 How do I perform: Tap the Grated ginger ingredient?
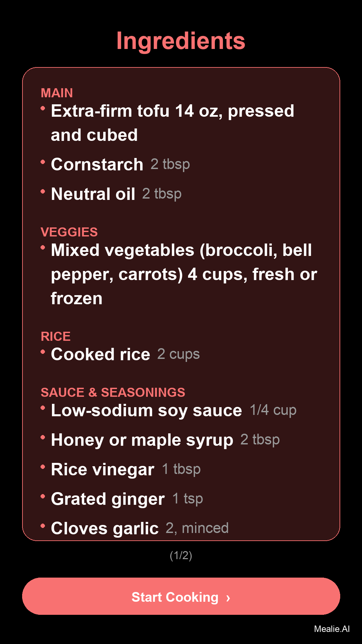click(127, 499)
